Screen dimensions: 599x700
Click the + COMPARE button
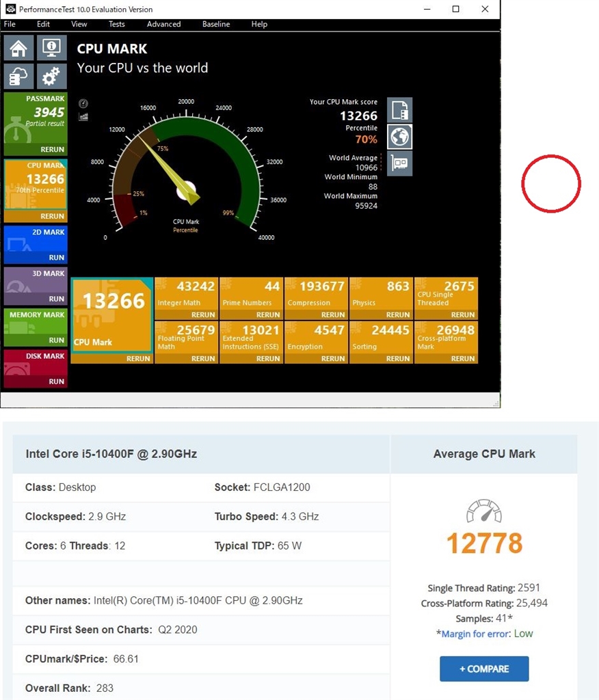(484, 669)
